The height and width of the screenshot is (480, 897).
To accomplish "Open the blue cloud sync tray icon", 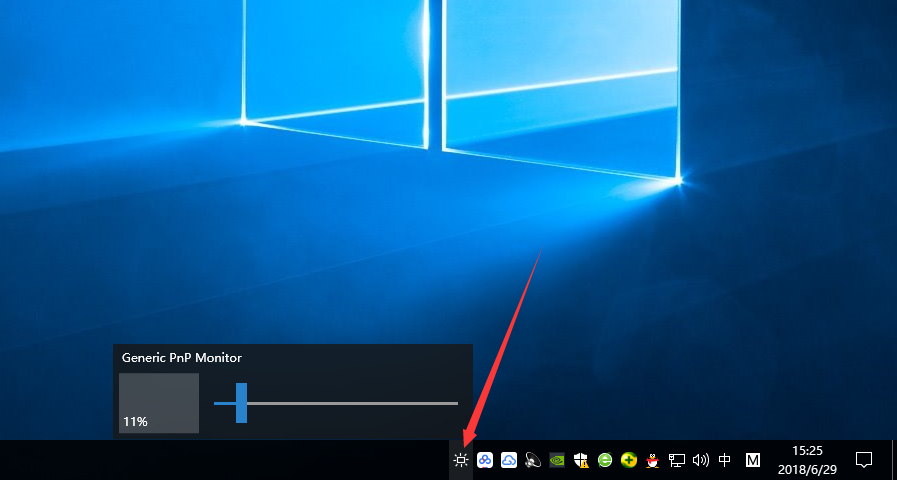I will (x=509, y=459).
